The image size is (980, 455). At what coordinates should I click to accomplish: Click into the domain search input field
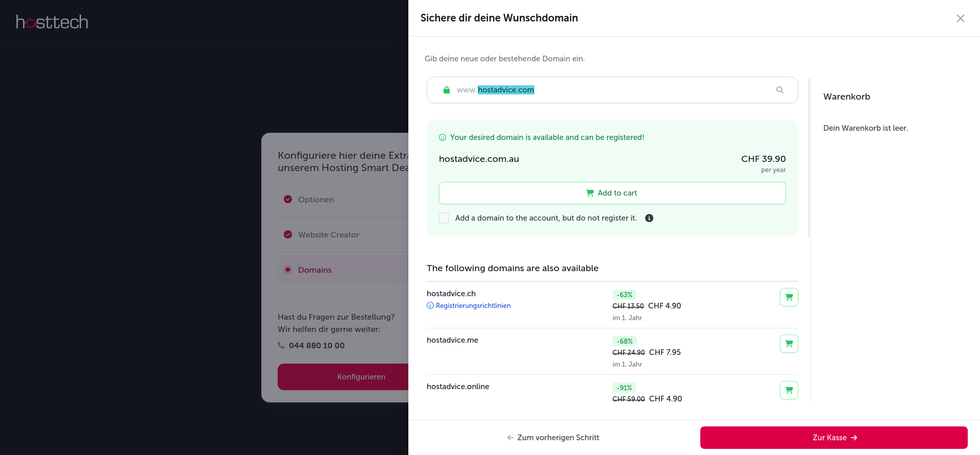pyautogui.click(x=612, y=90)
